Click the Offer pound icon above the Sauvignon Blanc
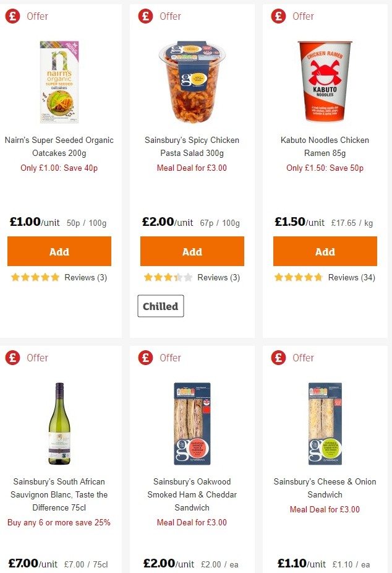Image resolution: width=392 pixels, height=573 pixels. point(13,358)
